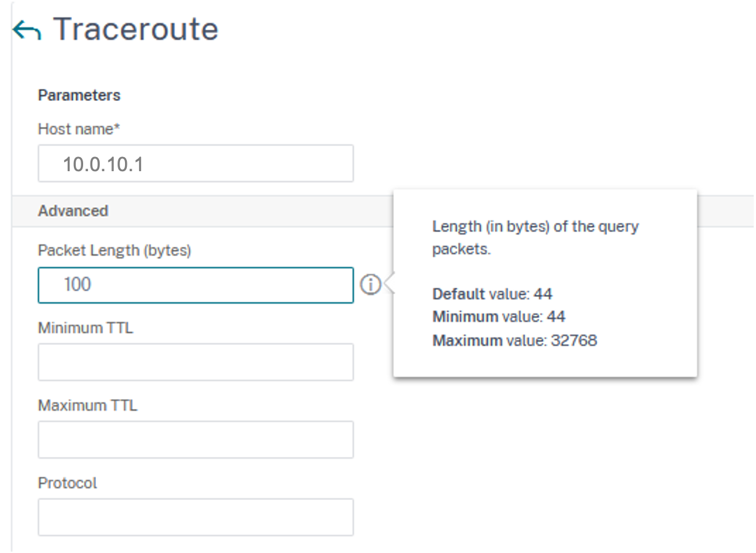The width and height of the screenshot is (756, 553).
Task: Click the Protocol field label
Action: 68,483
